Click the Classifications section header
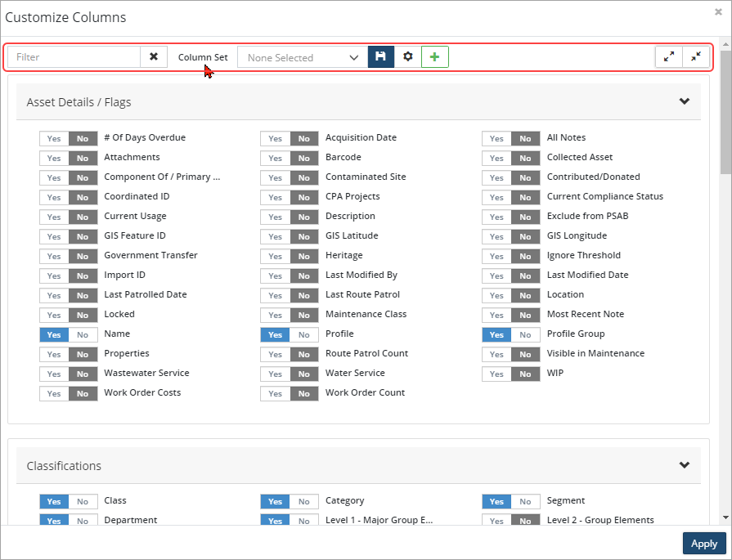 coord(64,466)
